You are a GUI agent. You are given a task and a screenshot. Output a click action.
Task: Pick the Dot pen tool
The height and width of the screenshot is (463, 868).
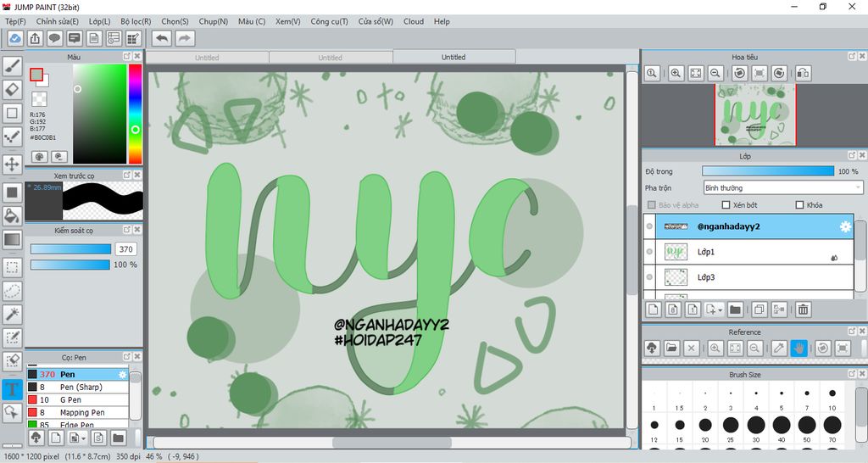(x=12, y=137)
